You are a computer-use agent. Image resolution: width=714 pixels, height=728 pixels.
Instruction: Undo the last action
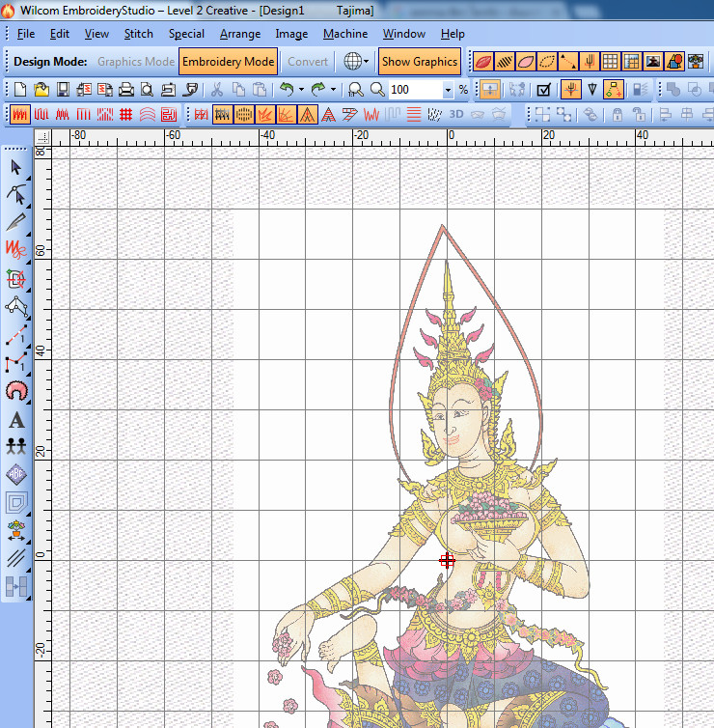(288, 89)
